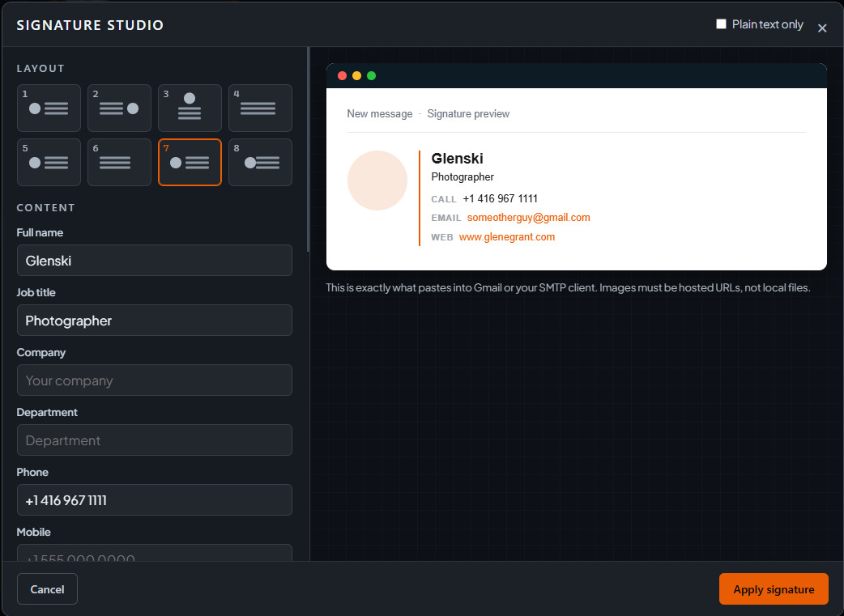Screen dimensions: 844x616
Task: Open the www.glenegrant.com web link
Action: [507, 236]
